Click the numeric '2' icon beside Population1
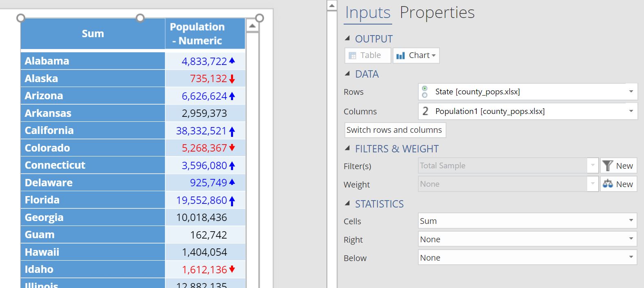 tap(425, 111)
